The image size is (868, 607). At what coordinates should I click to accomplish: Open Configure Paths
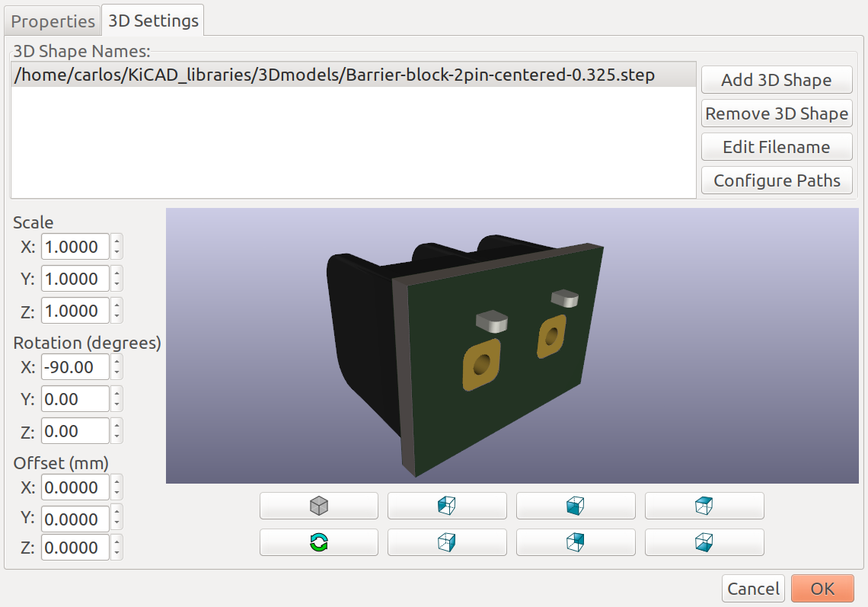(777, 181)
